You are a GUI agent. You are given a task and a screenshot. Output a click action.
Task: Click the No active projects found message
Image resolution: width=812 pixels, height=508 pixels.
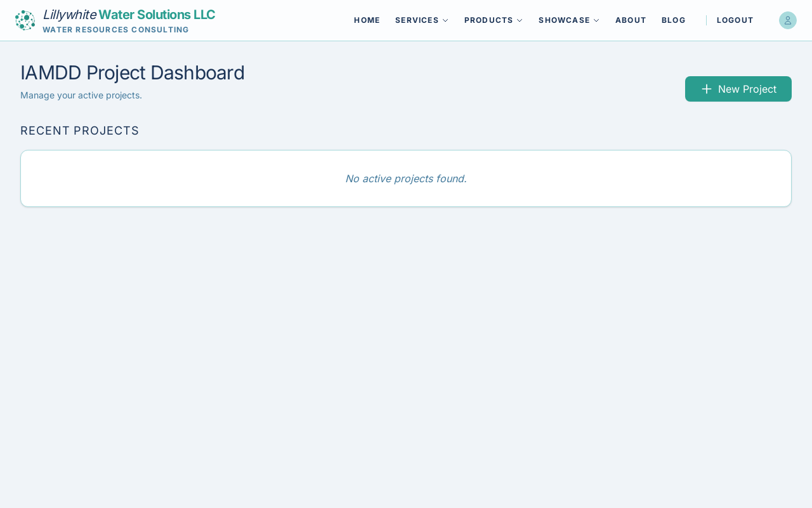coord(405,178)
